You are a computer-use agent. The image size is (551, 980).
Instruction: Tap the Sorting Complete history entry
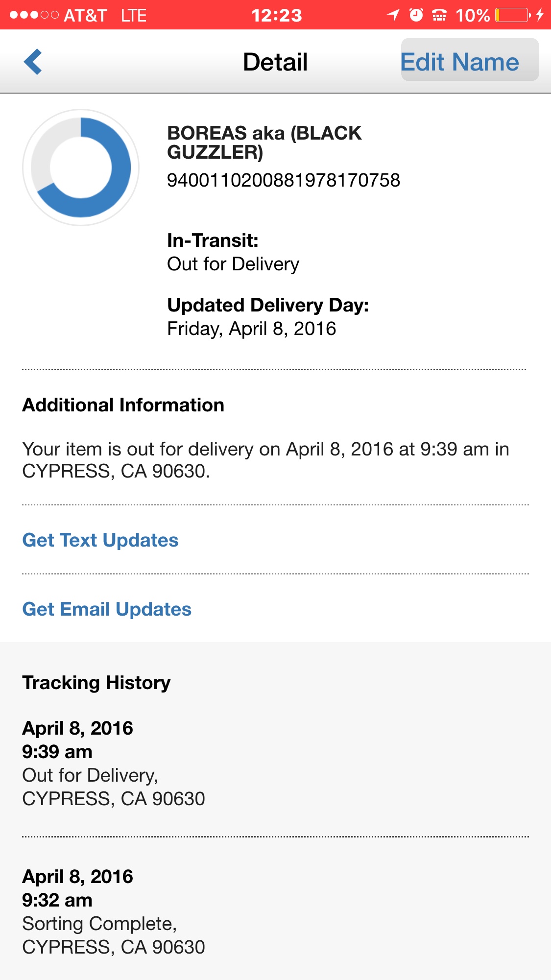point(114,911)
